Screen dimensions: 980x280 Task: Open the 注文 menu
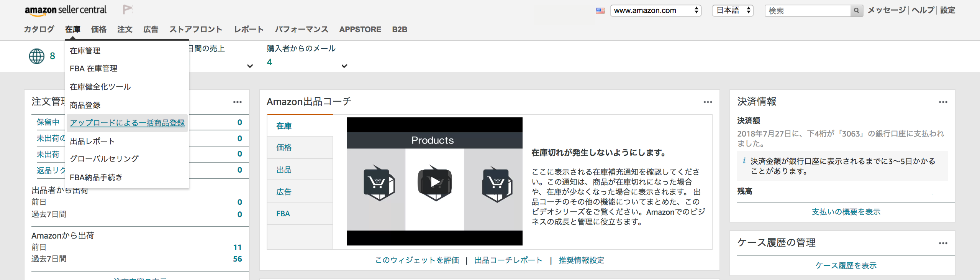point(125,30)
